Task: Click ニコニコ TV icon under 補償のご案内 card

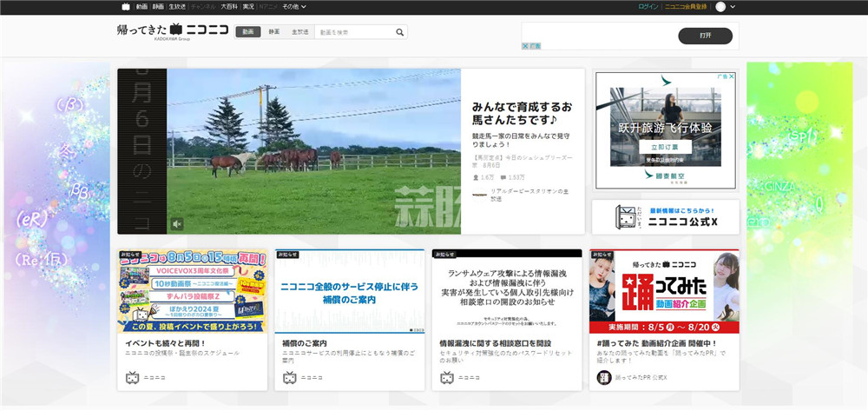Action: click(x=290, y=378)
